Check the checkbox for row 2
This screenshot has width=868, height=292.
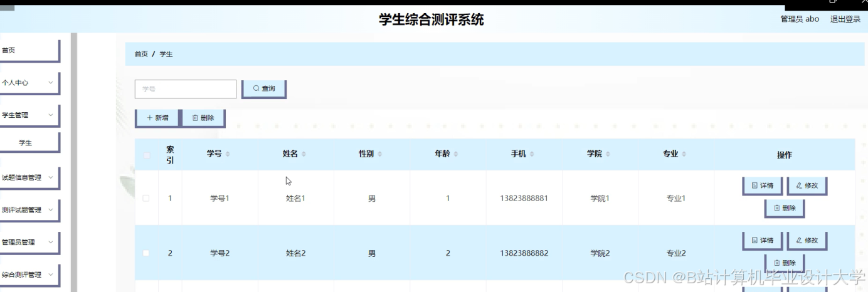tap(146, 253)
